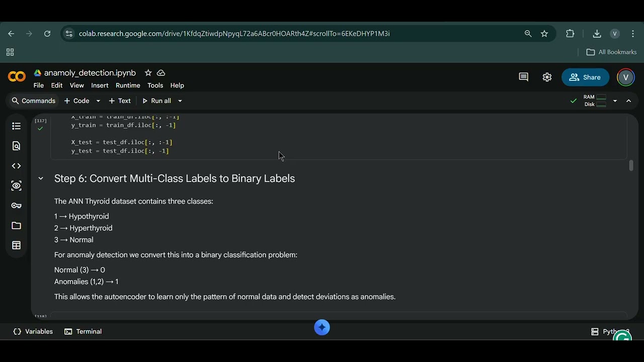Image resolution: width=644 pixels, height=362 pixels.
Task: Open the apps grid in bookmarks bar
Action: coord(10,52)
